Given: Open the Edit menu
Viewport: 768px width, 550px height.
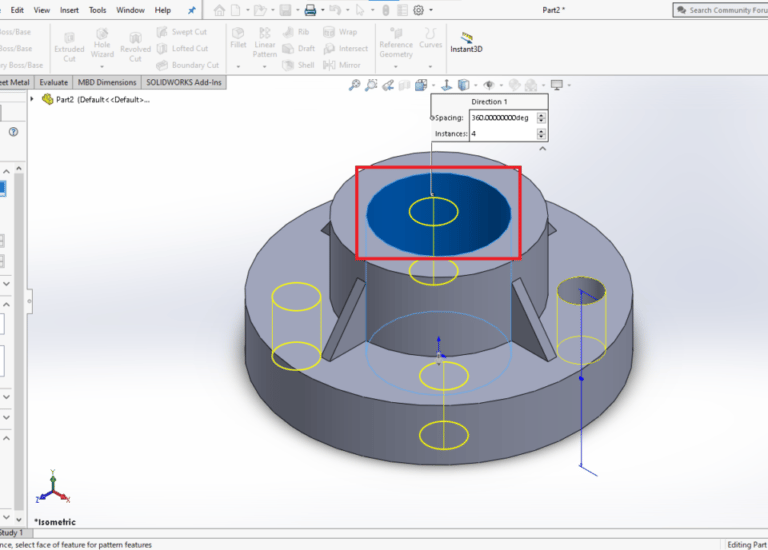Looking at the screenshot, I should pos(17,10).
